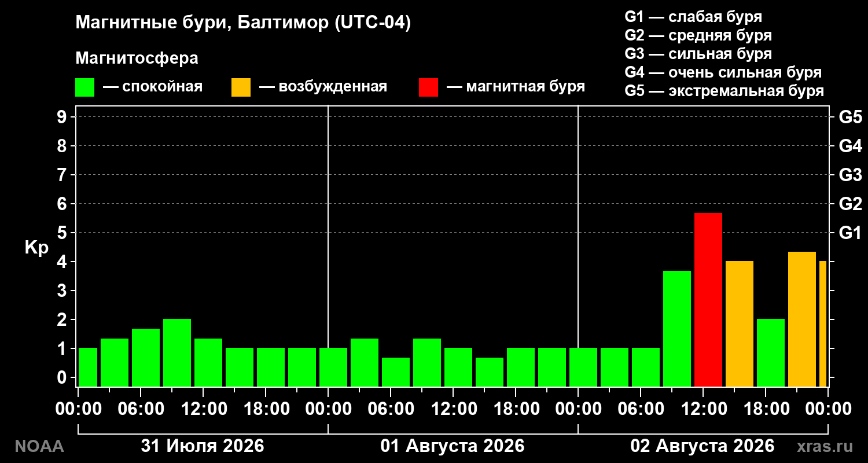Screen dimensions: 868x463
Task: Select the '02 Августа 2026' date label
Action: (x=703, y=446)
